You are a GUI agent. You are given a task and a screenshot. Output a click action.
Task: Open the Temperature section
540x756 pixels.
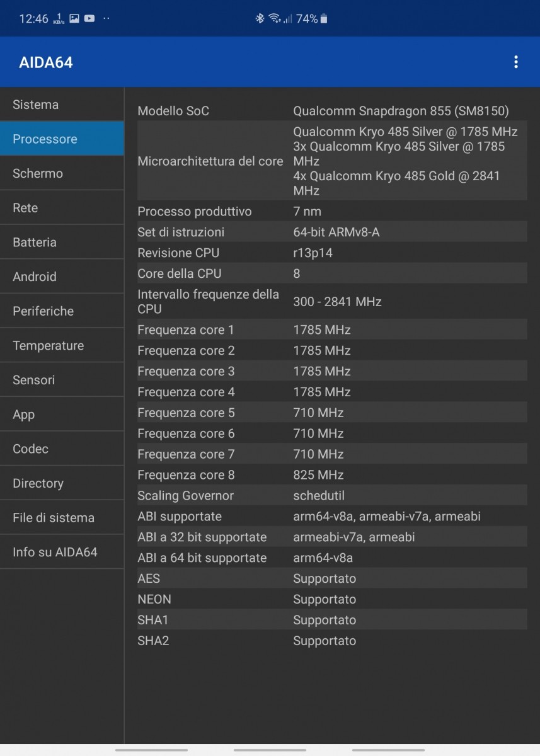point(62,346)
